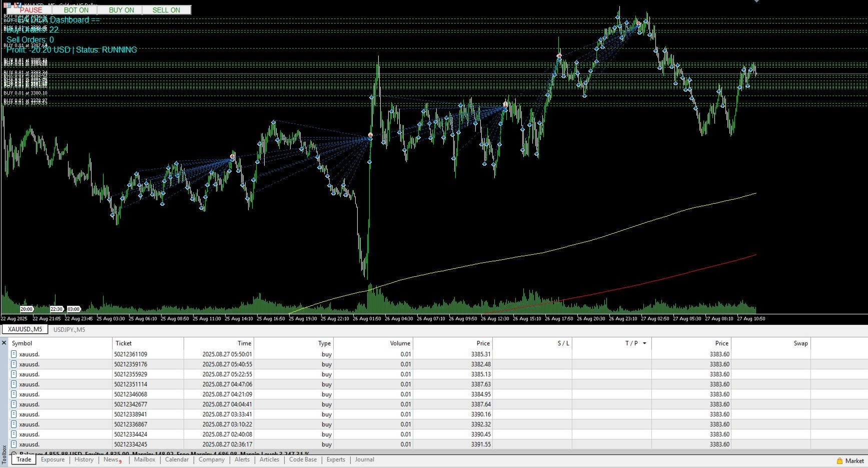Image resolution: width=868 pixels, height=468 pixels.
Task: Close the terminal panel with X icon
Action: (x=4, y=343)
